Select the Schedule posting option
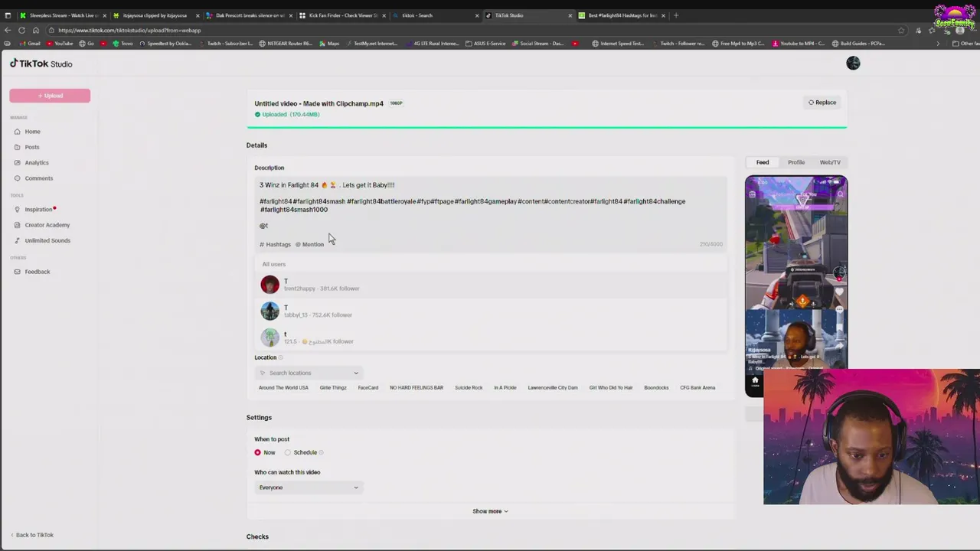Screen dimensions: 980x551 click(301, 452)
